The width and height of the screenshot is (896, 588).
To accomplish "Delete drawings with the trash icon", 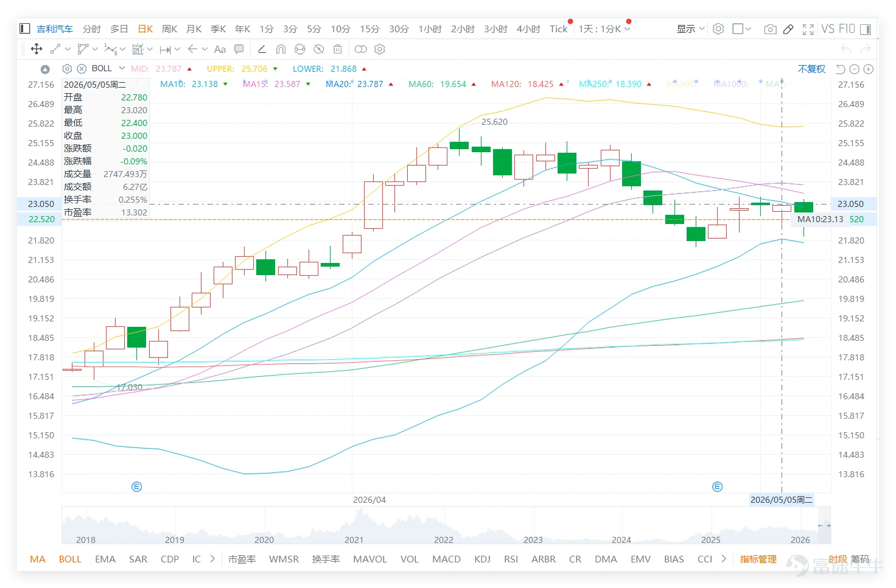I will [338, 49].
